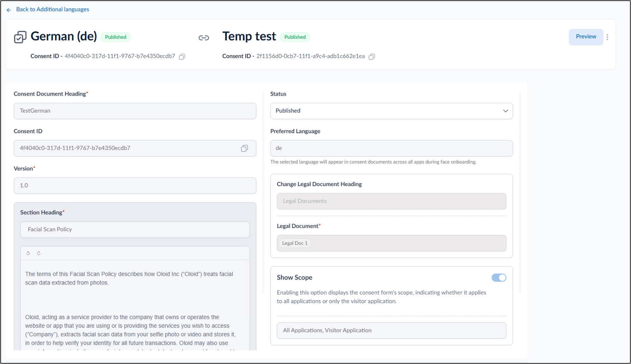Click the Change Legal Document Heading field
Viewport: 631px width, 364px height.
[x=391, y=201]
